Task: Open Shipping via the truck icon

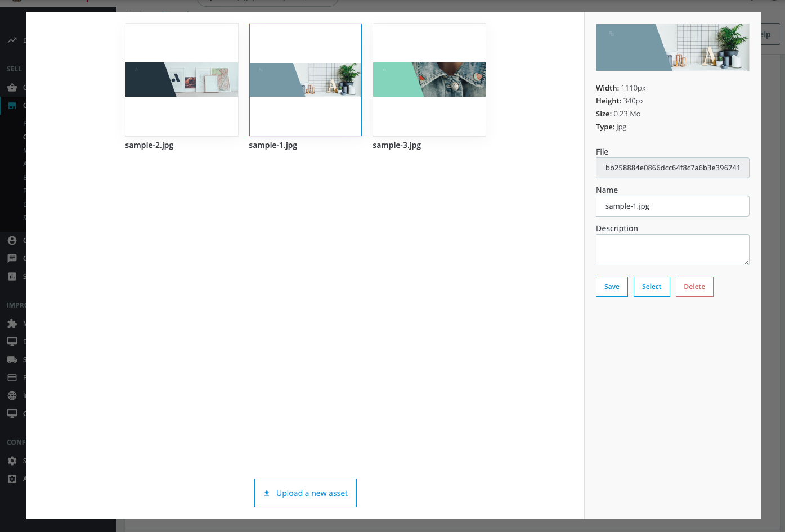Action: [12, 360]
